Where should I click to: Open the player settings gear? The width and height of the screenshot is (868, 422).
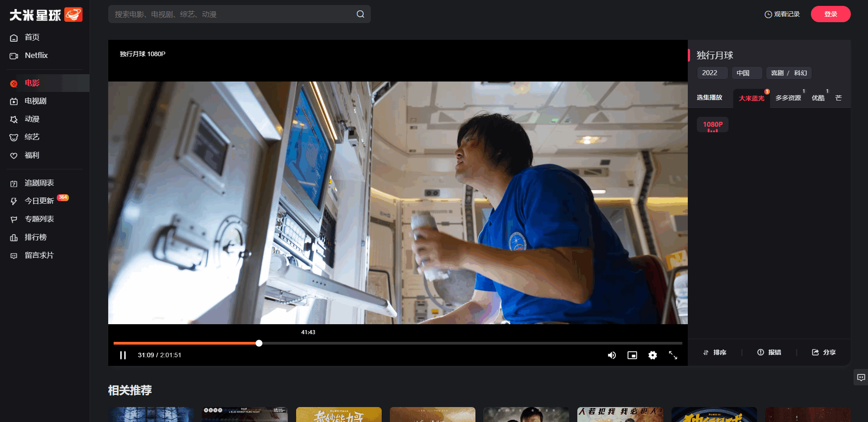tap(652, 355)
